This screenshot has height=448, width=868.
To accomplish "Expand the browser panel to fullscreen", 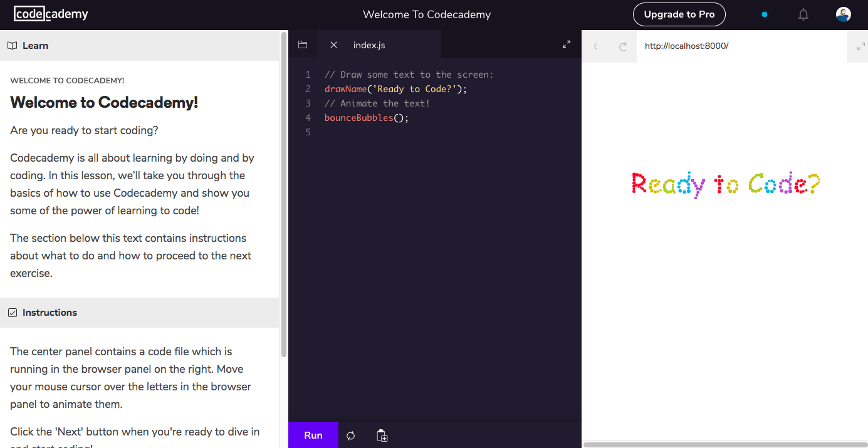I will 861,46.
